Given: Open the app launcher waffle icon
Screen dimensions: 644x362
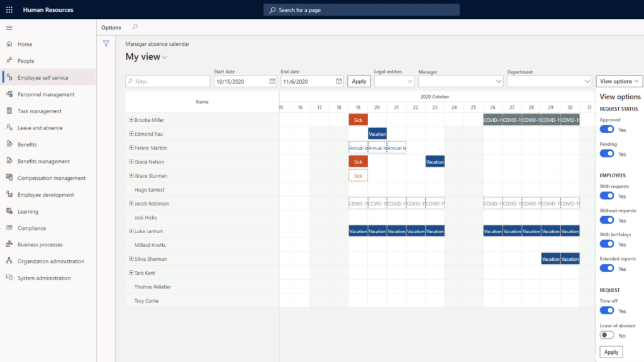Looking at the screenshot, I should (9, 10).
